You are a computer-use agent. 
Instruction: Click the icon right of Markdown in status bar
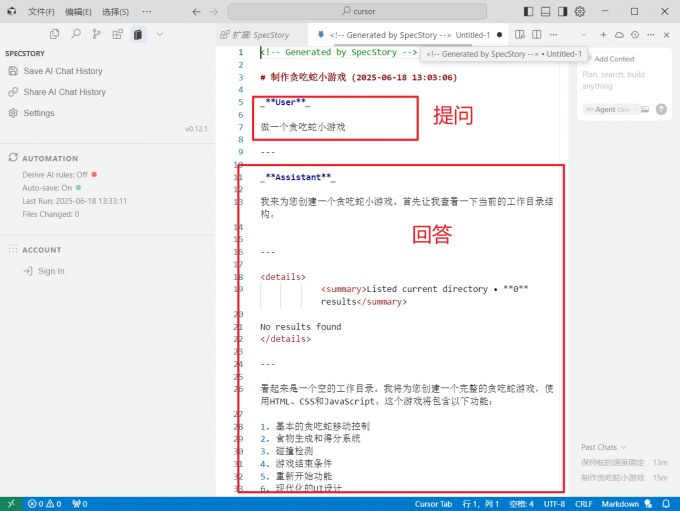tap(648, 504)
